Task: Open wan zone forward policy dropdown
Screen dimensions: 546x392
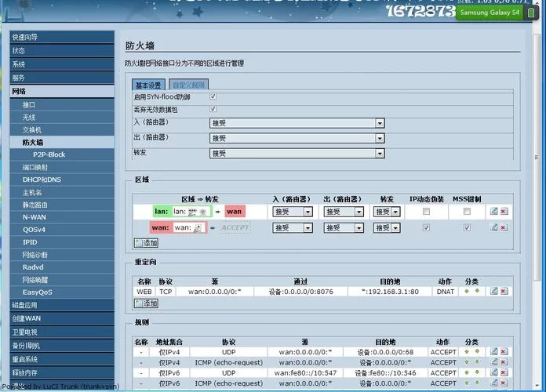Action: [x=387, y=227]
